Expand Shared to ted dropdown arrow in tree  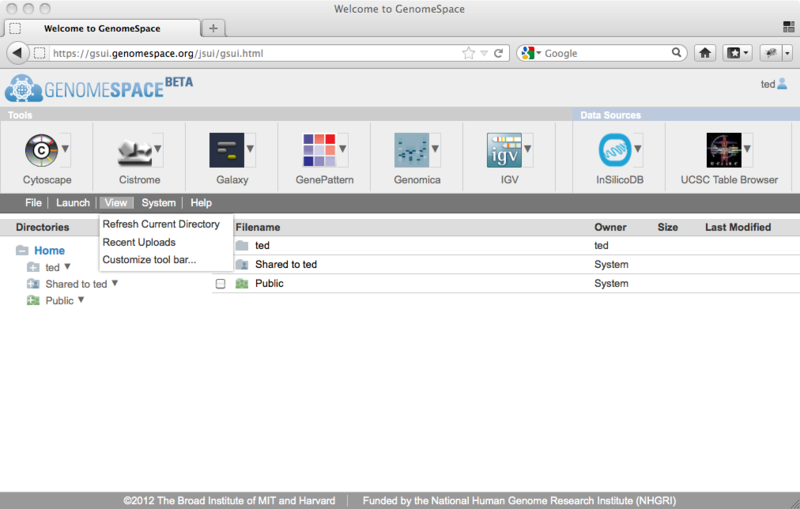[x=115, y=283]
